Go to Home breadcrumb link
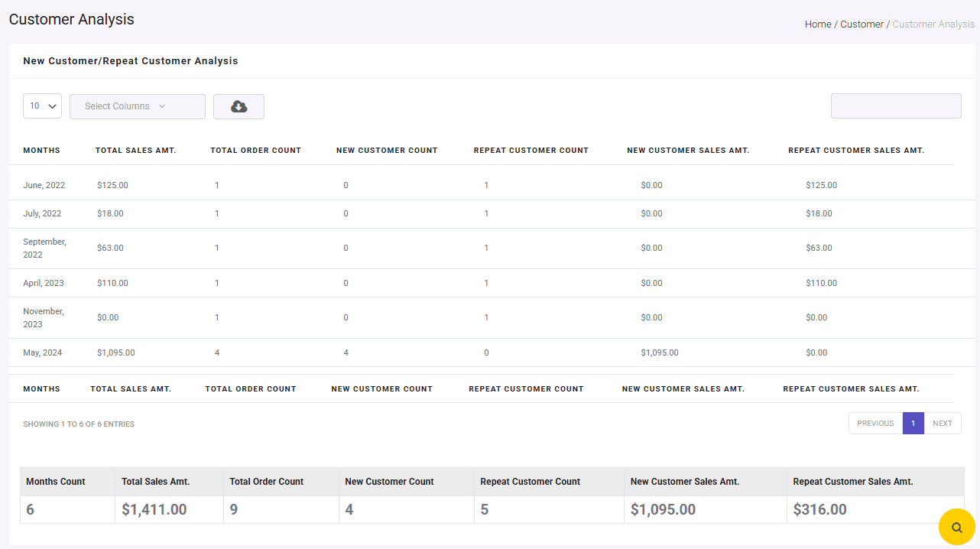 click(x=817, y=24)
